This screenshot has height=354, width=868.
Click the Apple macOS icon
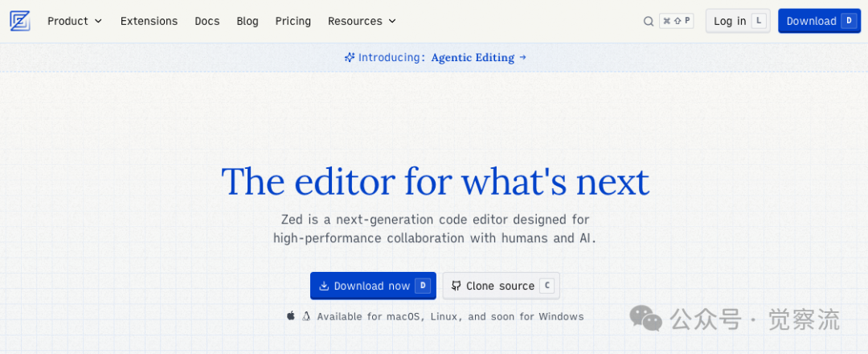coord(291,316)
